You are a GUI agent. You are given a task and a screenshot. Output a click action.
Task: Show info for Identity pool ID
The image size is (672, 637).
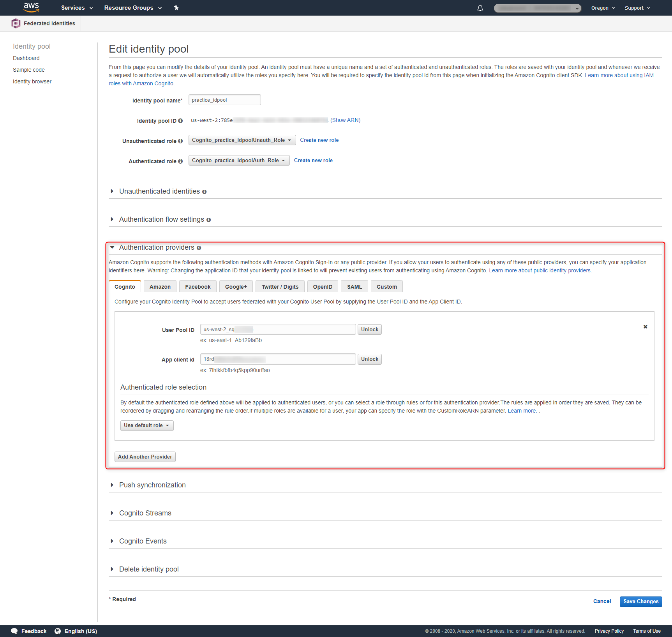[180, 121]
